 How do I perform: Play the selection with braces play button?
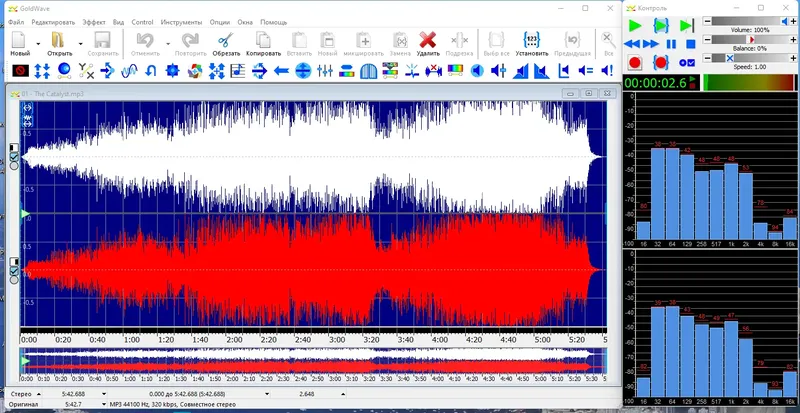coord(660,25)
